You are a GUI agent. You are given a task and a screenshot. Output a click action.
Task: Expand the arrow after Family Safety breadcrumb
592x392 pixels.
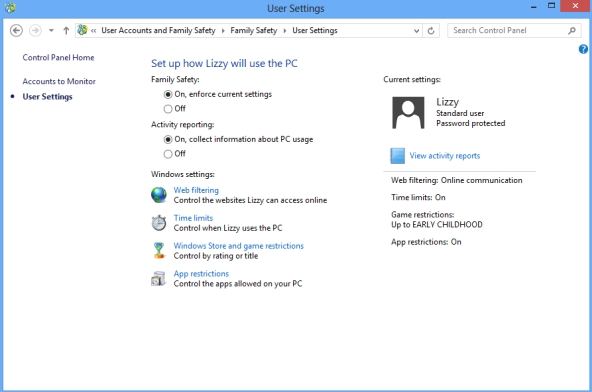(285, 31)
